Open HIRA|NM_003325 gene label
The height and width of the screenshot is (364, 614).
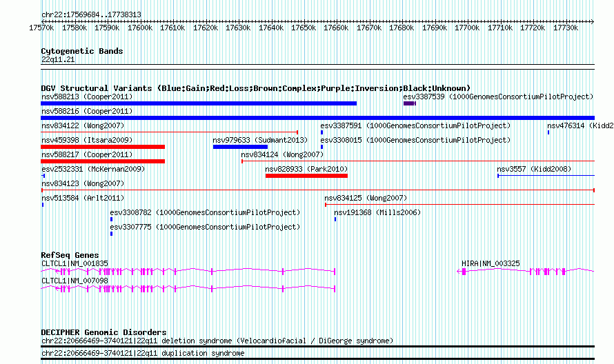[491, 264]
